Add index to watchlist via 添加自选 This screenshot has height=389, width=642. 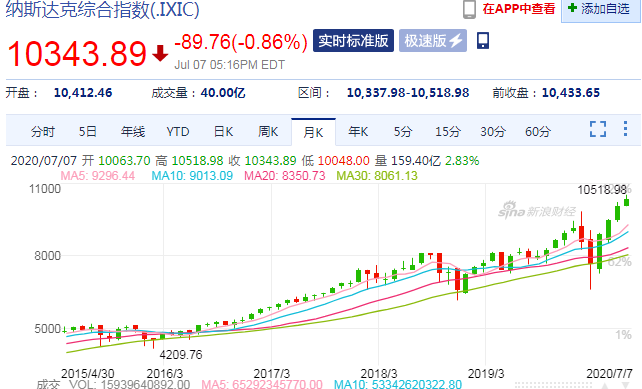tap(600, 9)
